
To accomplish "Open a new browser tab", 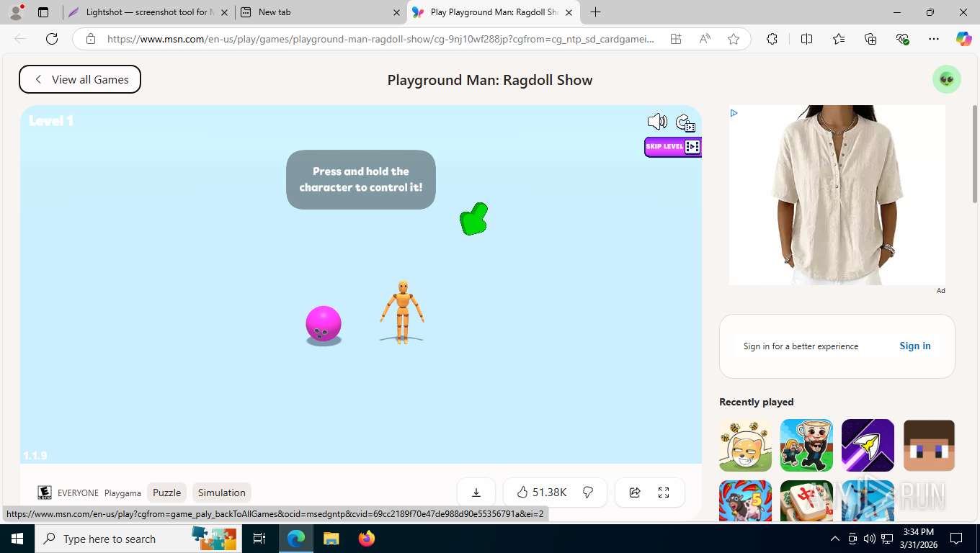I will 595,12.
